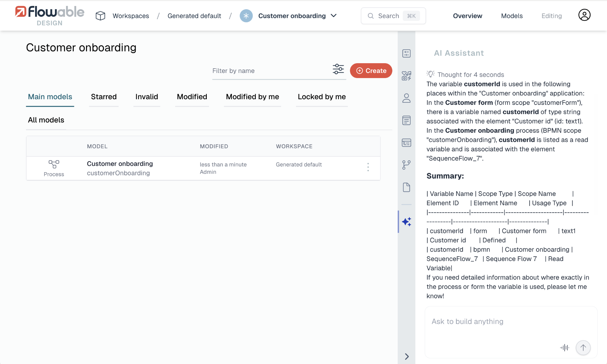Open the AI Assistant sparkle icon
Viewport: 607px width, 364px height.
tap(407, 222)
